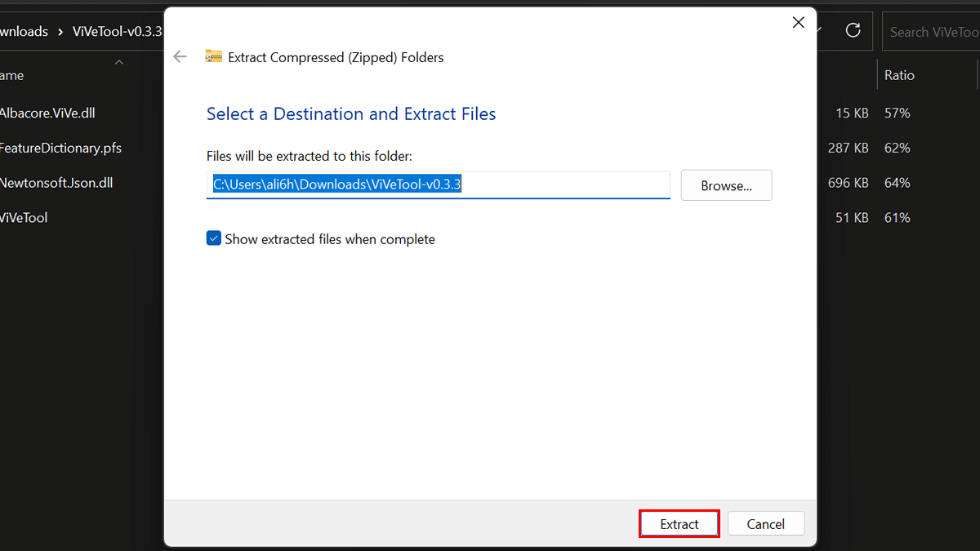Select the Newtonsoft.Json.dll file
The image size is (980, 551).
point(56,183)
